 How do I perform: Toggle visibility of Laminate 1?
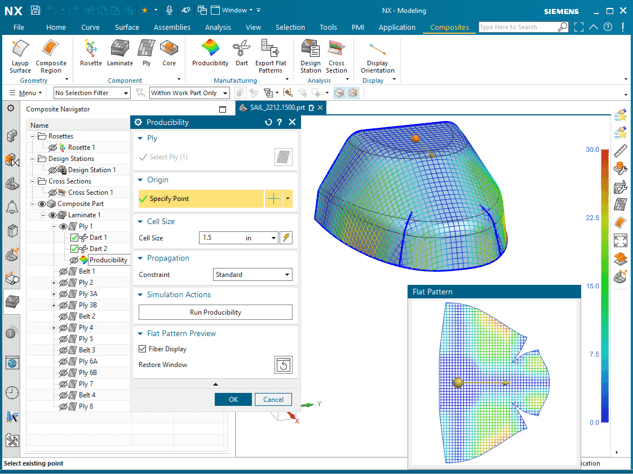coord(52,215)
